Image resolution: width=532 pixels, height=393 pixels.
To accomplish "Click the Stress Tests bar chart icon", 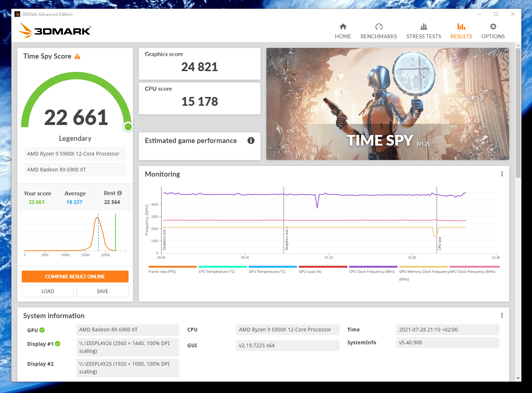I will point(424,27).
